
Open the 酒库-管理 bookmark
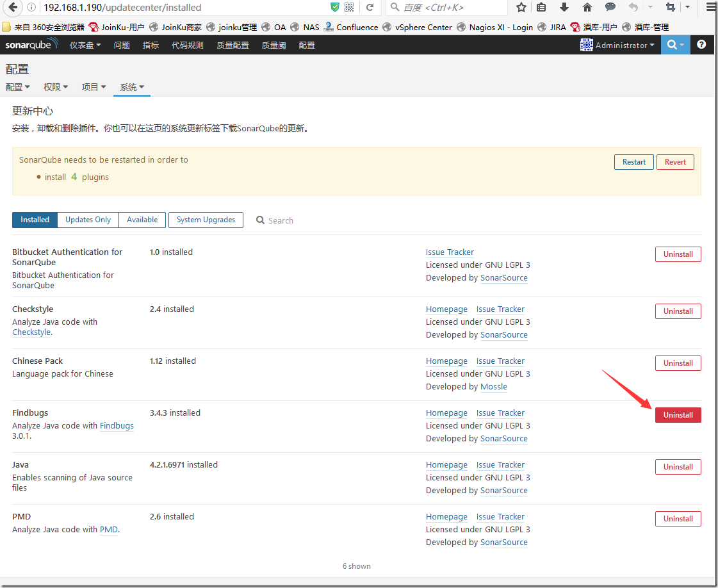click(645, 27)
